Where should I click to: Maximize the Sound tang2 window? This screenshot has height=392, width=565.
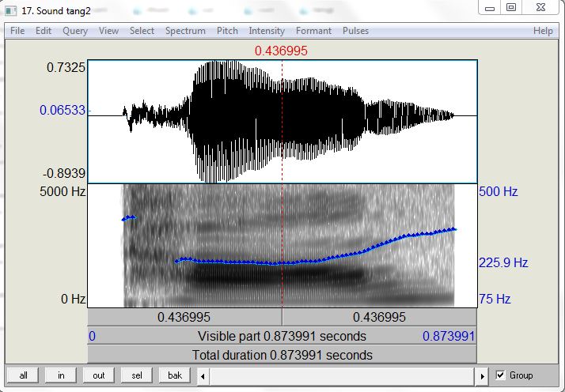point(511,8)
